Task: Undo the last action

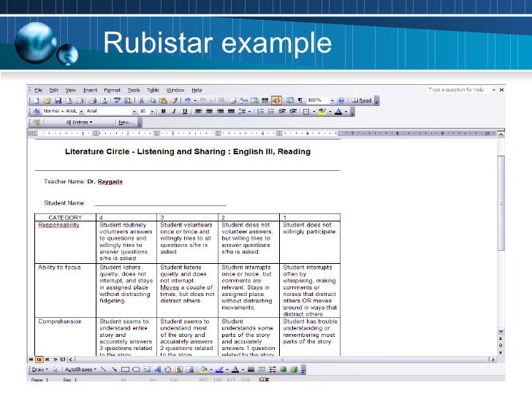Action: click(x=187, y=101)
